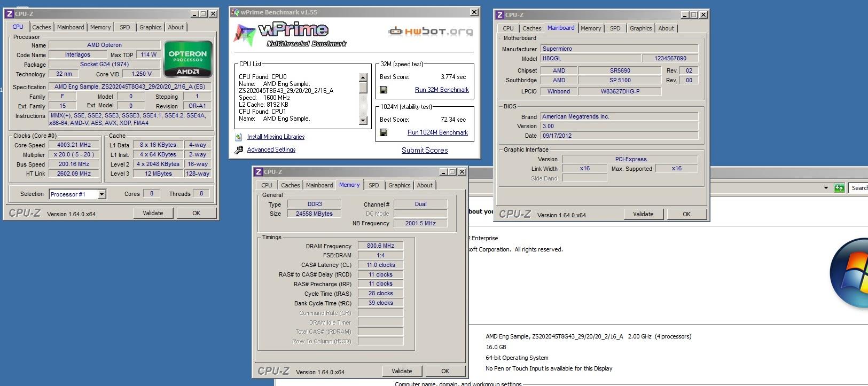The width and height of the screenshot is (868, 386).
Task: Click OK in the CPU window
Action: click(196, 213)
